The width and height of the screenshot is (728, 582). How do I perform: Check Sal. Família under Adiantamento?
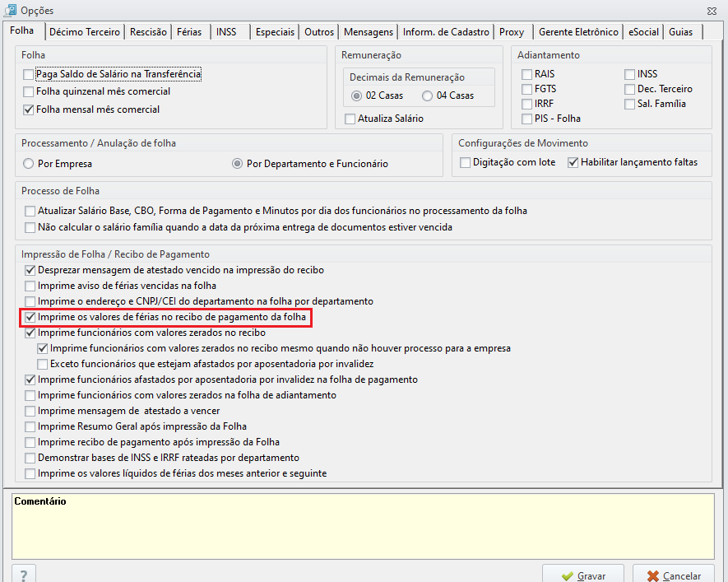(629, 104)
